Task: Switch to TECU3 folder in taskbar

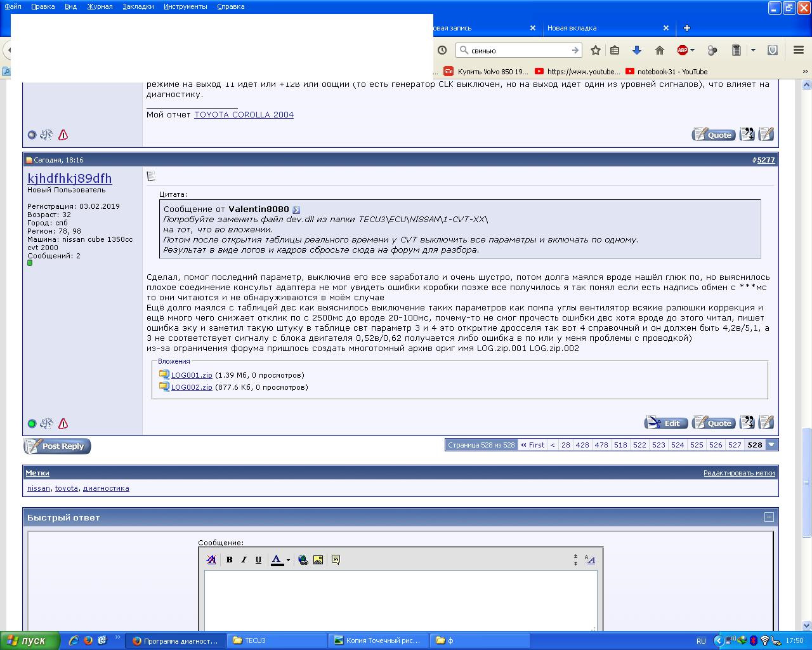Action: tap(277, 640)
